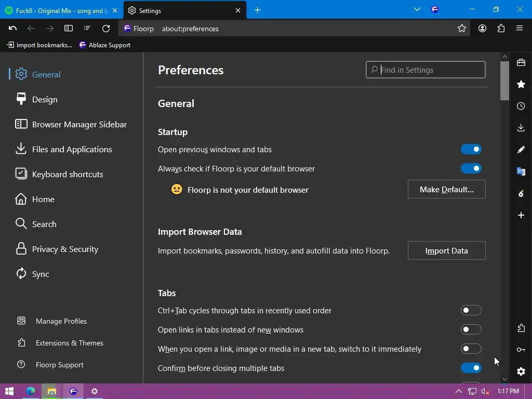This screenshot has width=532, height=399.
Task: Open history clock in Browser Manager Sidebar
Action: coord(521,106)
